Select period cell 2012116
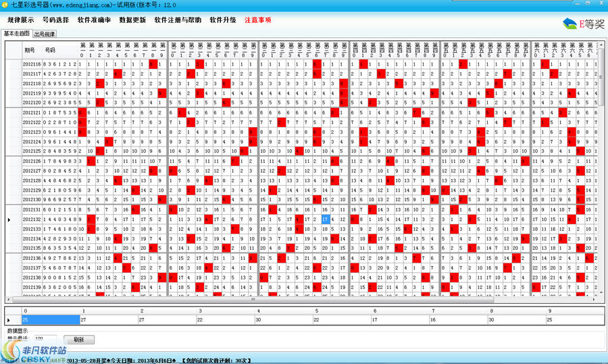 (32, 64)
